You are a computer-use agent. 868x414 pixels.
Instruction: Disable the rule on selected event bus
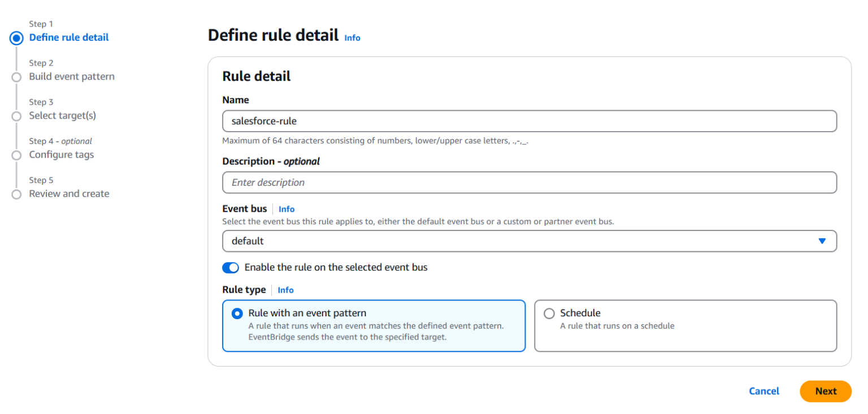tap(231, 268)
